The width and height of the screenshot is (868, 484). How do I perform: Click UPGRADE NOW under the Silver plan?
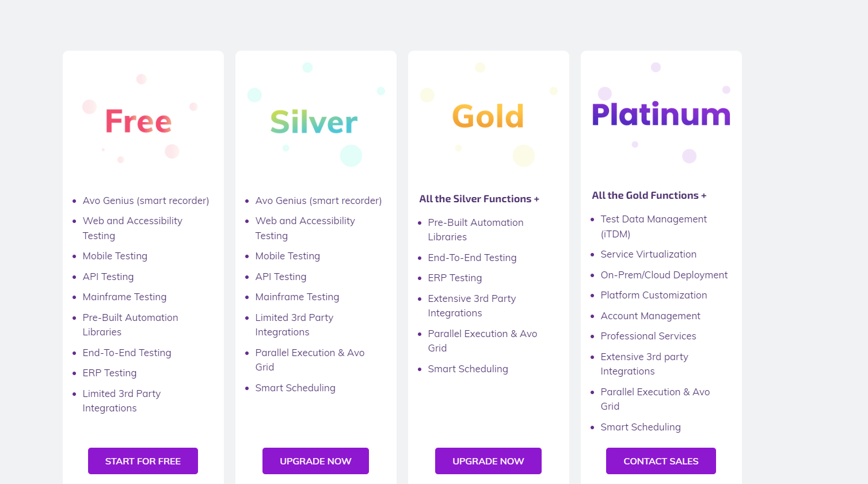pos(315,461)
